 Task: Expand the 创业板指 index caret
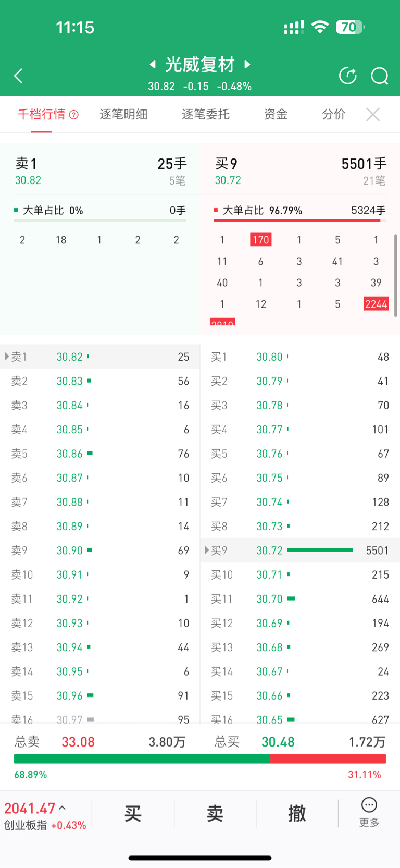(63, 808)
